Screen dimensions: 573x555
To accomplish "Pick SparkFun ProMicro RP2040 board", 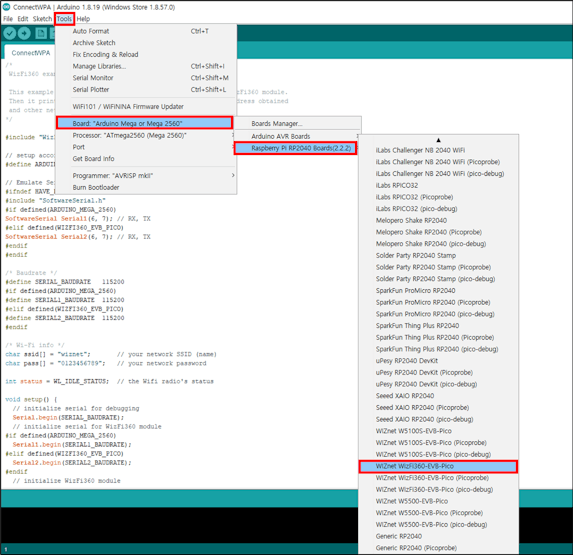I will point(439,291).
